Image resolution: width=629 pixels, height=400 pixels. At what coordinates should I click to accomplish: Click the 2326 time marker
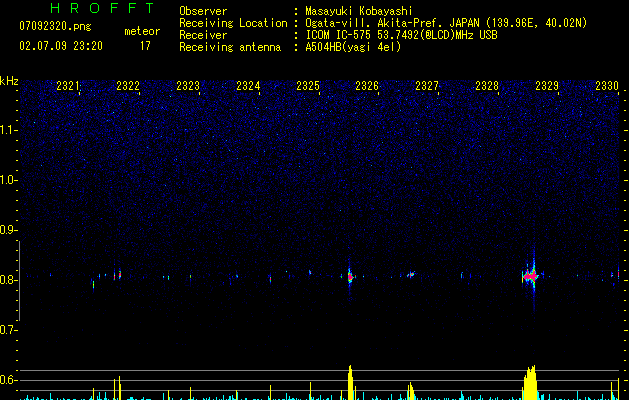pyautogui.click(x=367, y=86)
